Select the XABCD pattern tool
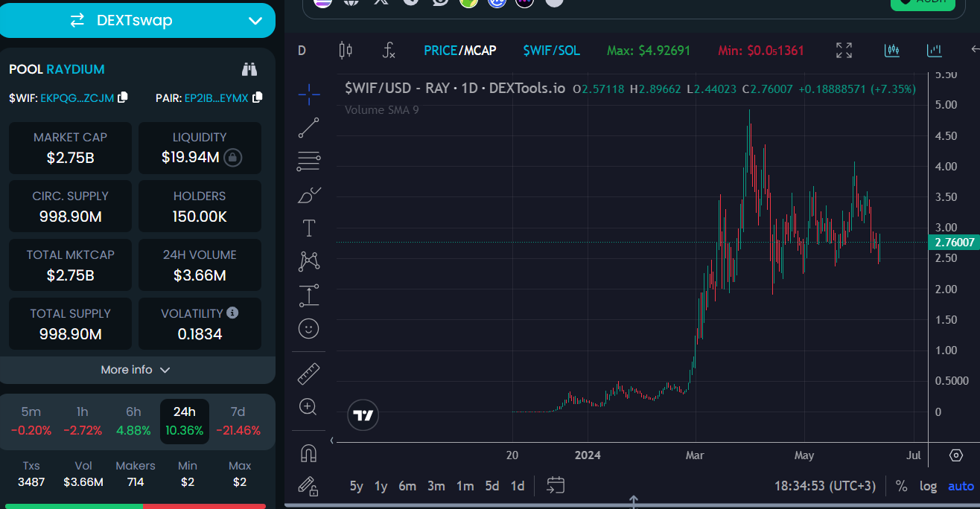980x509 pixels. click(309, 261)
